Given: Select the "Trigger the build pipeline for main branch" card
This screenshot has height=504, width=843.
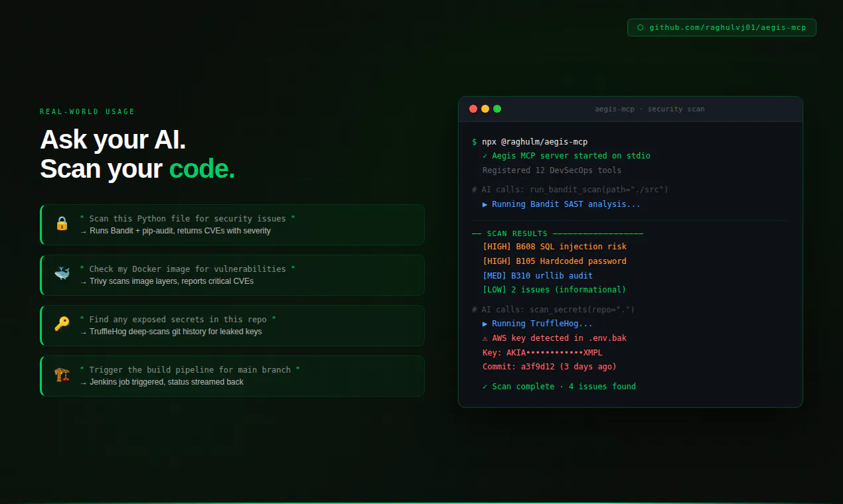Looking at the screenshot, I should point(232,376).
